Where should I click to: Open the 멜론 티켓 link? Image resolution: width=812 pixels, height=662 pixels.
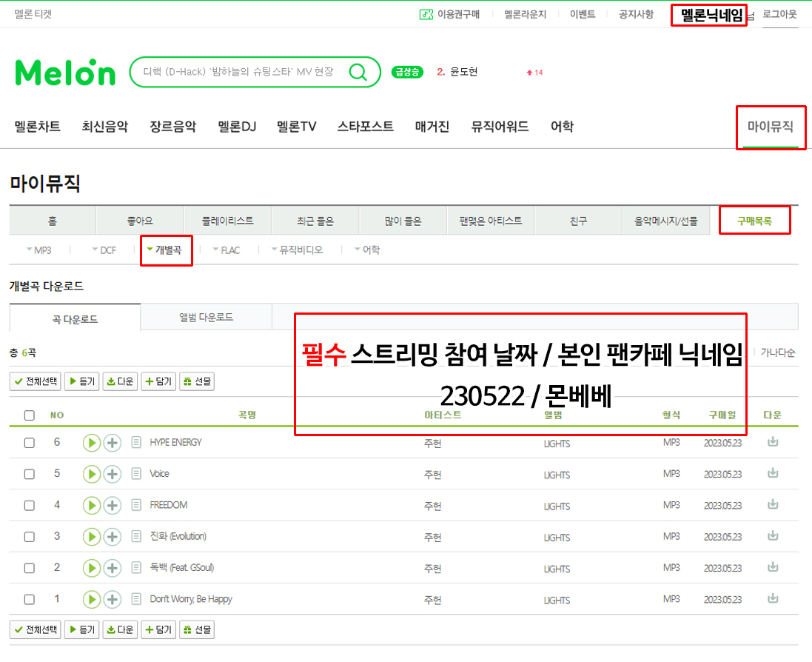(x=33, y=15)
